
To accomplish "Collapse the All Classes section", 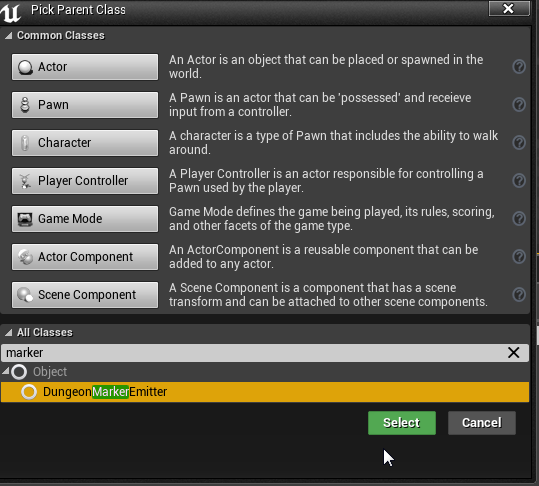I will 9,332.
